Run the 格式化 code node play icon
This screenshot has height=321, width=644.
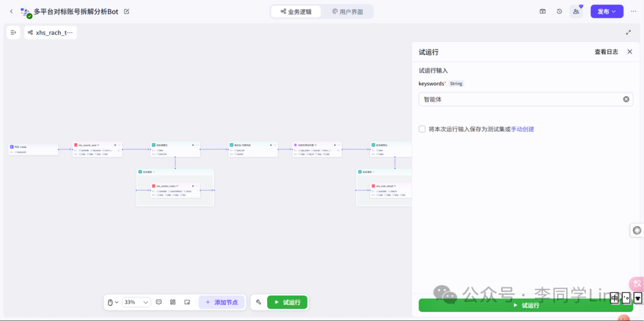coord(271,145)
